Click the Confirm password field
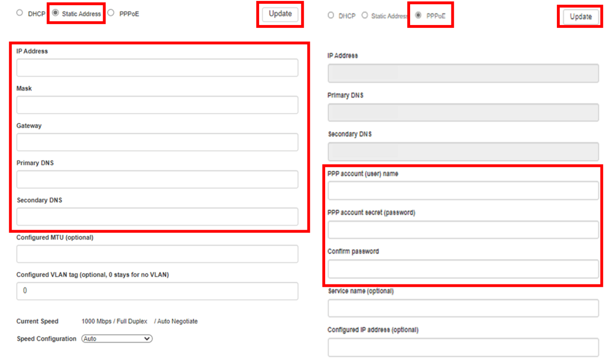 pos(463,269)
